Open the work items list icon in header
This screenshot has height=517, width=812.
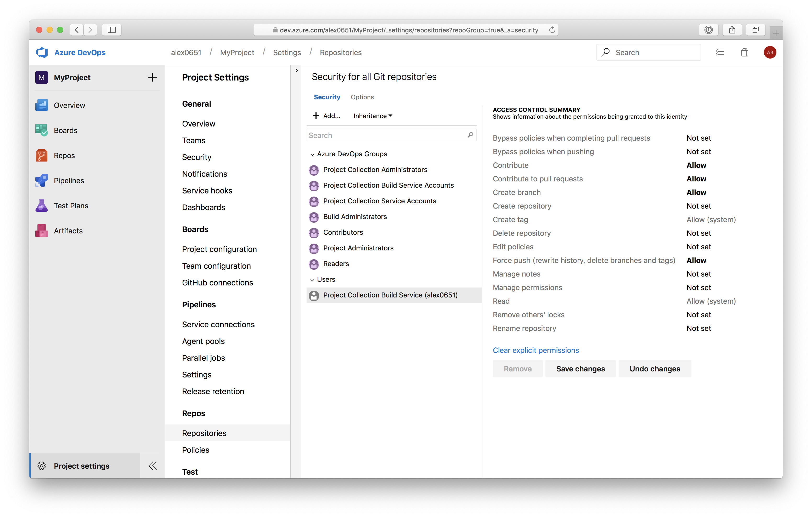(720, 52)
